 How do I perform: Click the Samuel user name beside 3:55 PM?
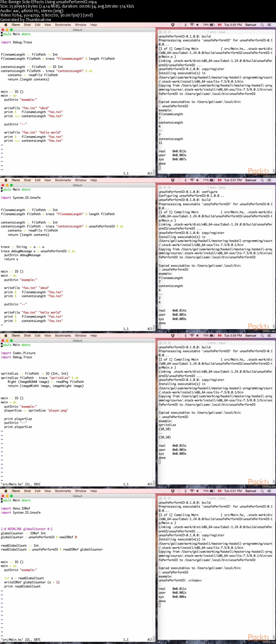(x=251, y=25)
